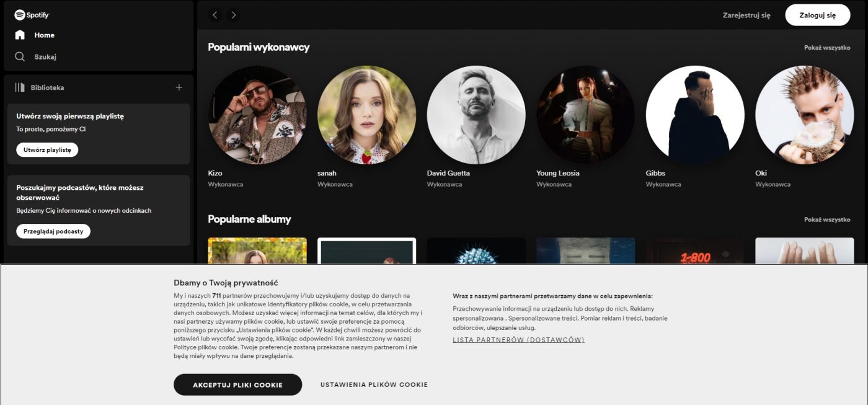Open the Biblioteka section
The width and height of the screenshot is (868, 405).
[x=47, y=87]
